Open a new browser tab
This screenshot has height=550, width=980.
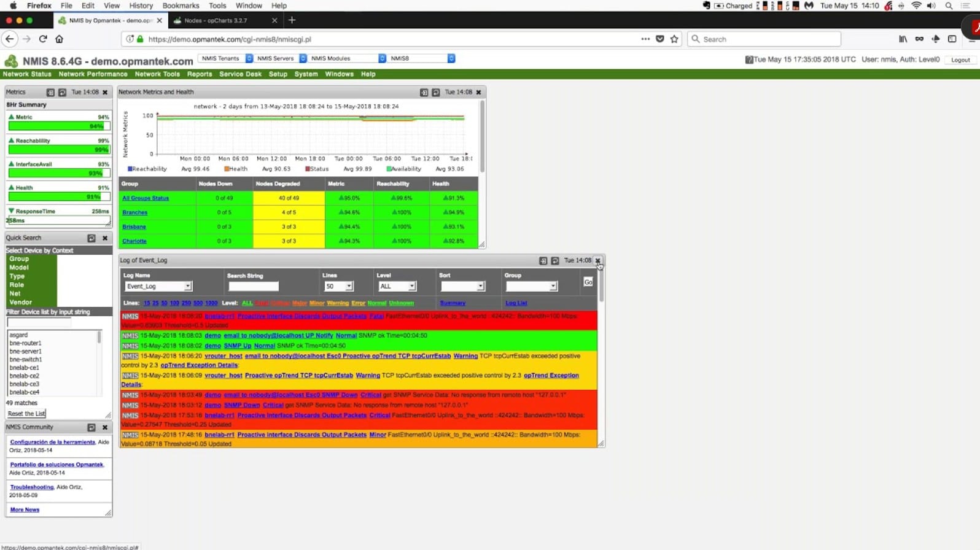(292, 20)
